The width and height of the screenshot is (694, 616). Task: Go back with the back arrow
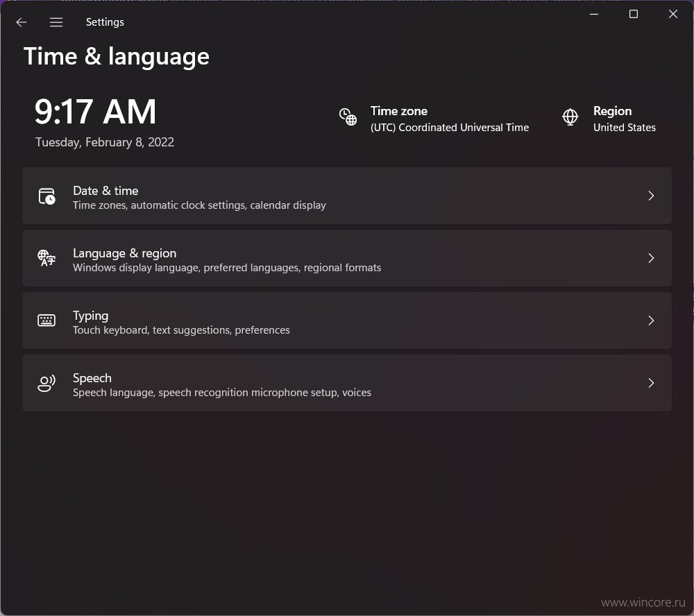(x=22, y=22)
